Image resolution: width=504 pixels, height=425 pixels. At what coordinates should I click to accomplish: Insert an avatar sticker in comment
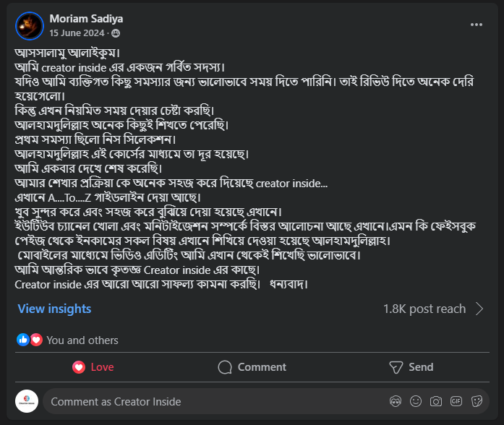pos(395,401)
